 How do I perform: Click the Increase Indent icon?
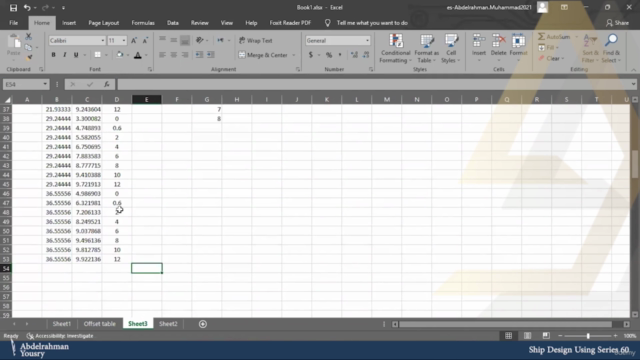(211, 55)
